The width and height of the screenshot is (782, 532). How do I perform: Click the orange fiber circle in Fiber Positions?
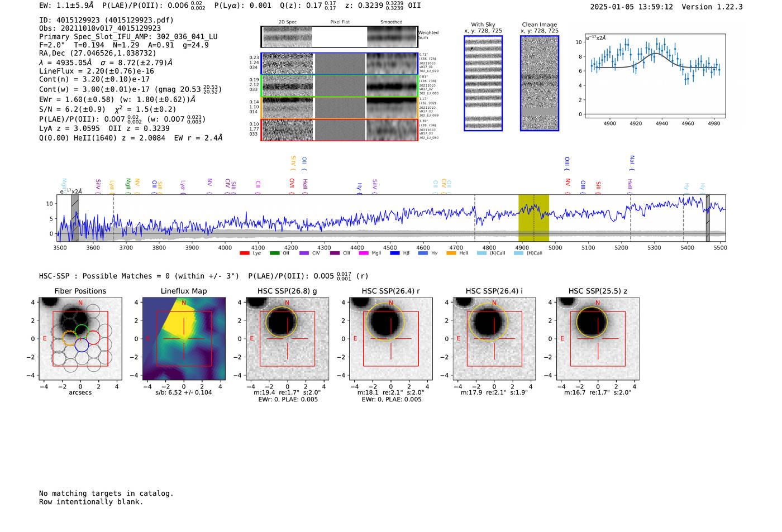pos(70,338)
